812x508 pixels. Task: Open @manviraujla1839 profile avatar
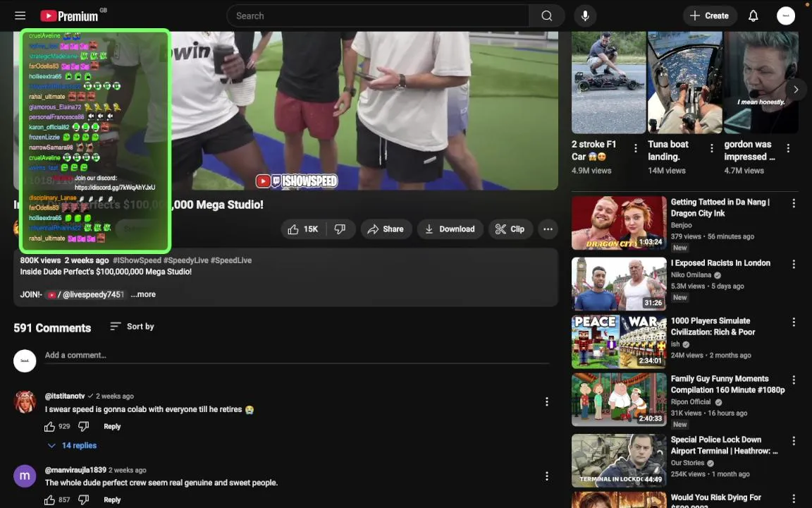click(x=25, y=476)
